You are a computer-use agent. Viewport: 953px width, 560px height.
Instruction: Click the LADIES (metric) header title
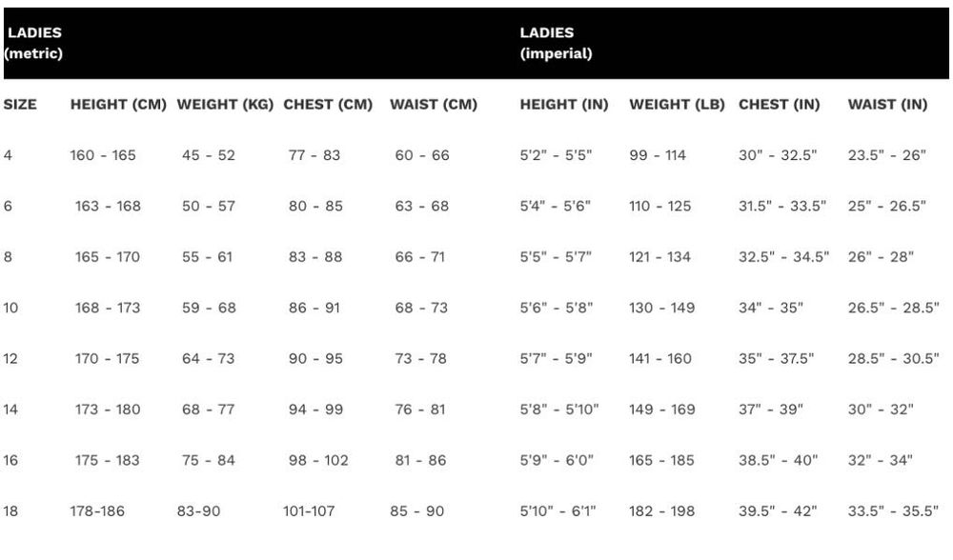[33, 43]
